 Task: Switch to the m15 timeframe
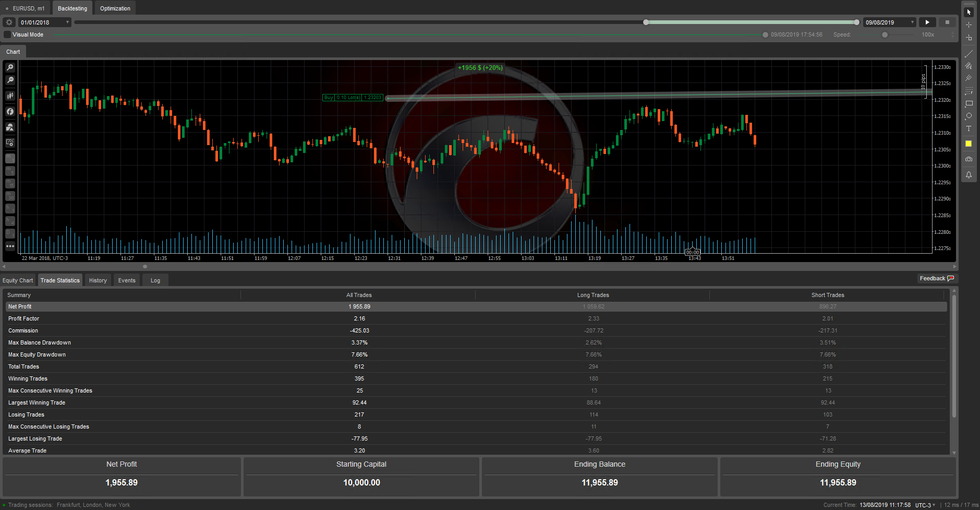pos(10,183)
